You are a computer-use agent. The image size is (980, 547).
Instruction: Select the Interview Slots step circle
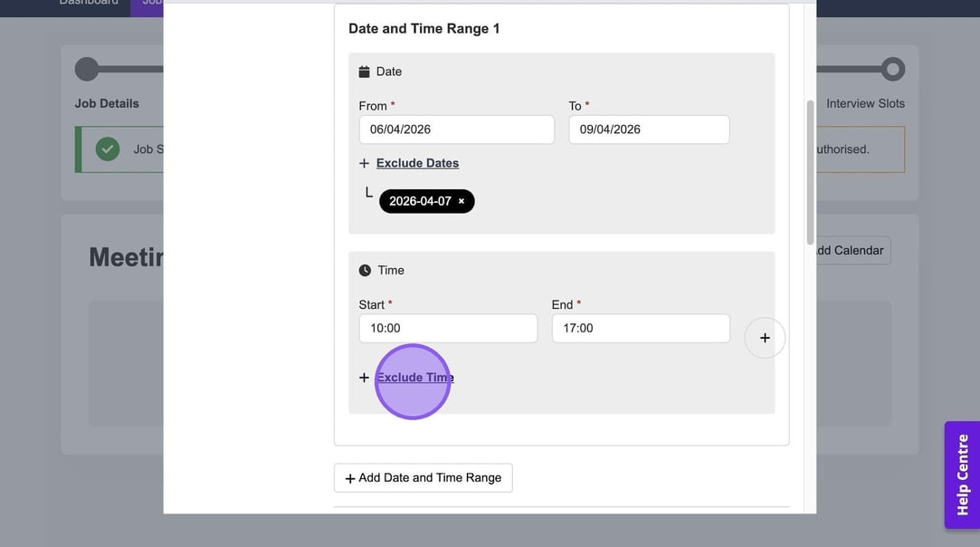tap(892, 70)
